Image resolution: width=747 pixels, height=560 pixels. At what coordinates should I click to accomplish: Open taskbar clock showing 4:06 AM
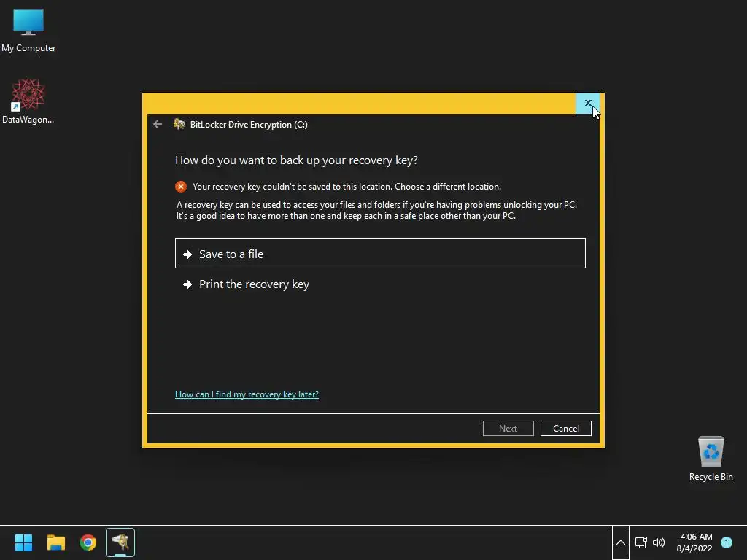(x=694, y=542)
